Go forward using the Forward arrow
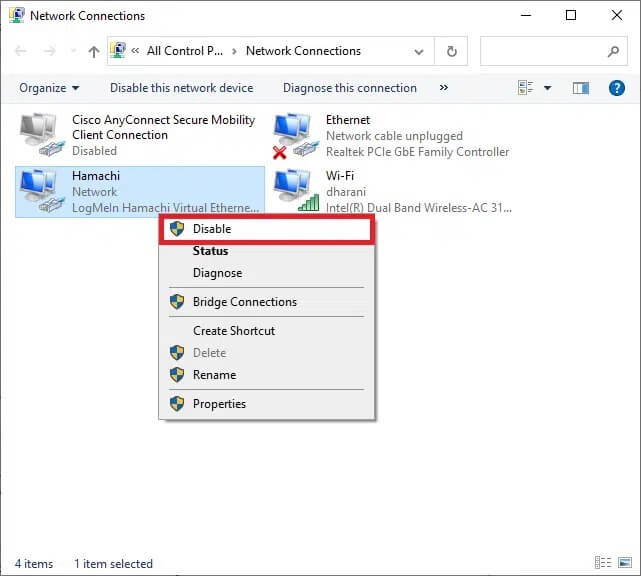Viewport: 641px width, 576px height. point(49,51)
